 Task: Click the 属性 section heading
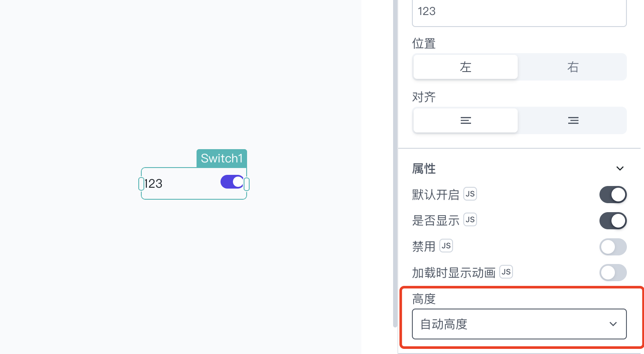coord(424,168)
